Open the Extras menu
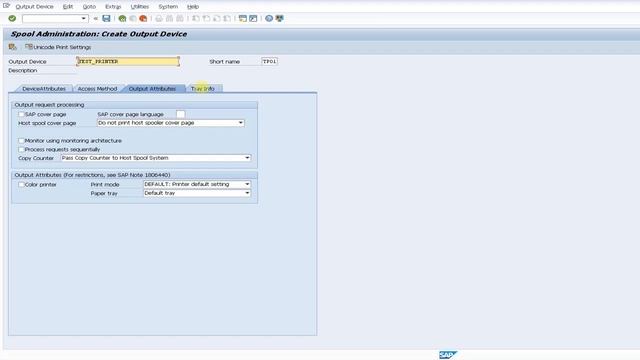Screen dimensions: 640x360 [x=113, y=7]
